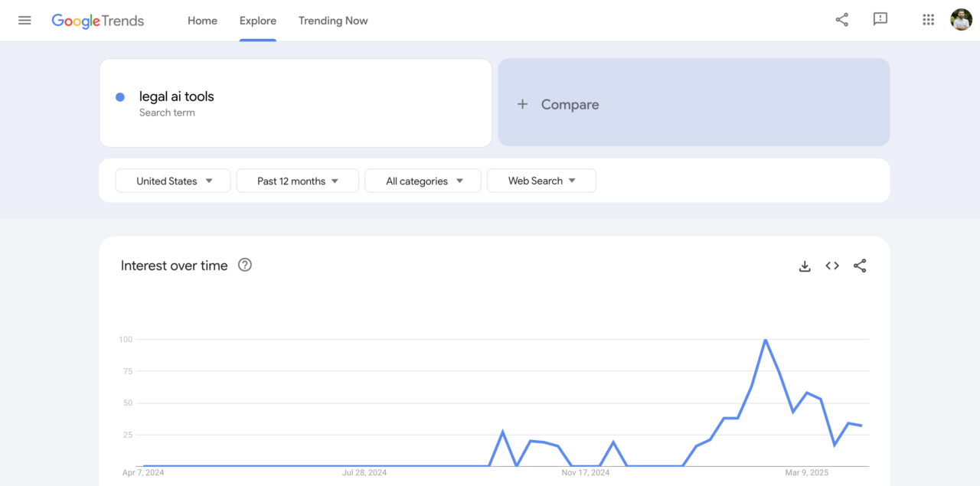Click the 'Mar 9, 2025' axis label
Image resolution: width=980 pixels, height=486 pixels.
pos(807,473)
